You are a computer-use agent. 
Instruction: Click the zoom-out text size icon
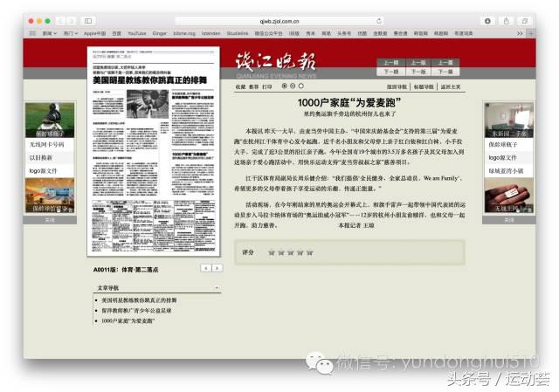(293, 86)
